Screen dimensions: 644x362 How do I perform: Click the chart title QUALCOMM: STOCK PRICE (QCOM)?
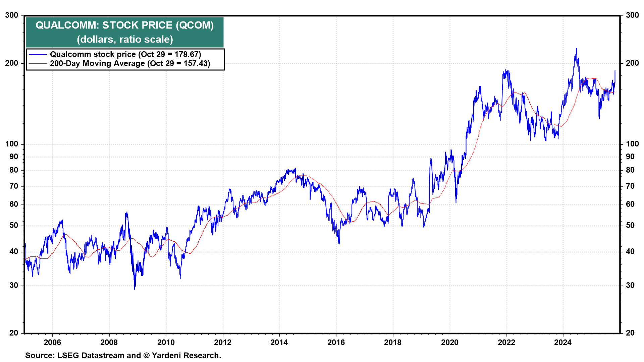124,25
